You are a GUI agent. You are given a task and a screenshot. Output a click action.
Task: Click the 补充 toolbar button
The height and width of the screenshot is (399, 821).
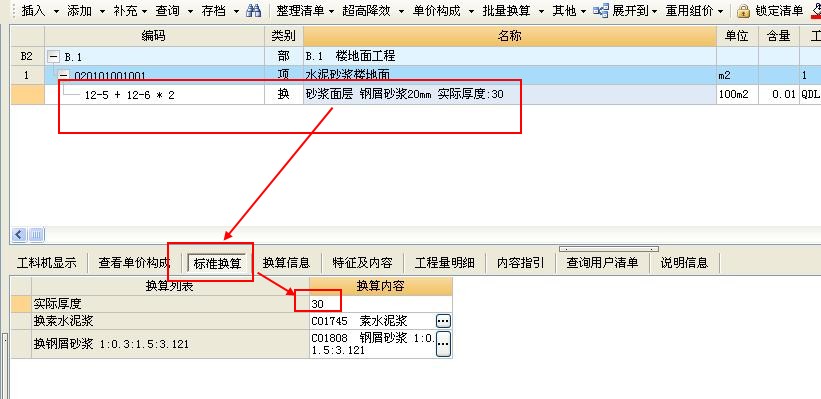(125, 10)
